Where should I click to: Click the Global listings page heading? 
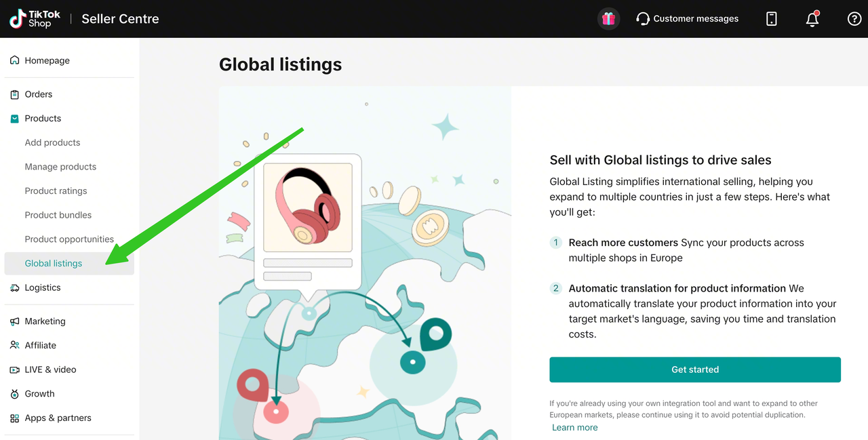[x=280, y=64]
